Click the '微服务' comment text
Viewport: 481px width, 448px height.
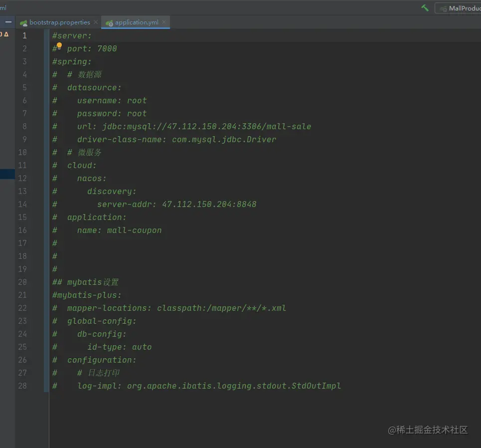pyautogui.click(x=90, y=152)
